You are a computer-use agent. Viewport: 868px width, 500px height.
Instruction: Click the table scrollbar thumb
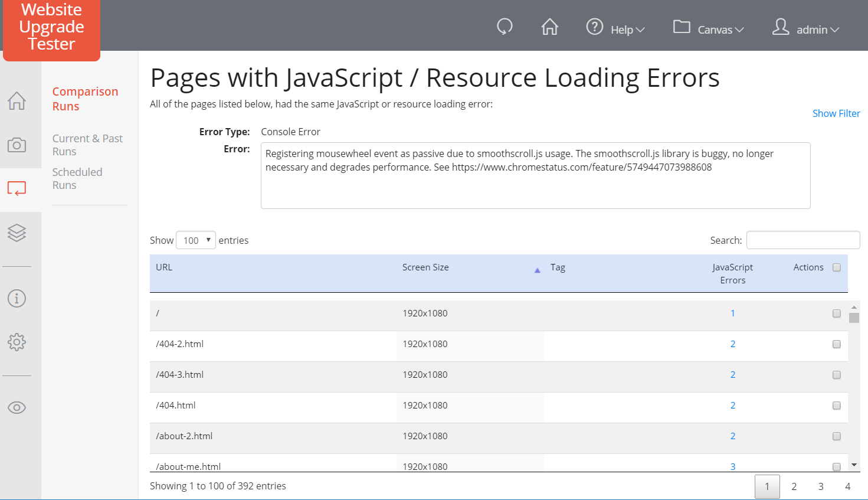[854, 318]
